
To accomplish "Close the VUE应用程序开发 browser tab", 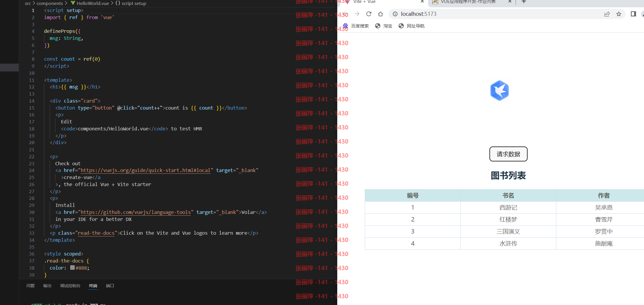I will (x=510, y=1).
